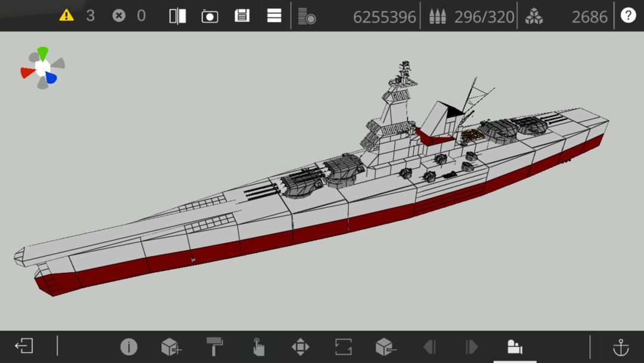644x363 pixels.
Task: Select the add block cube tool
Action: coord(171,347)
